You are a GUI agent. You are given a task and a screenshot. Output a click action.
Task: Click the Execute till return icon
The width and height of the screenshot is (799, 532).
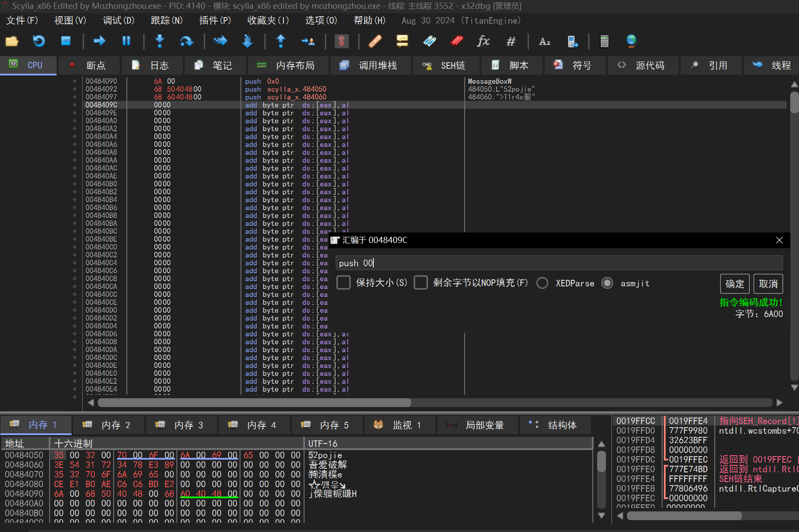click(x=281, y=41)
